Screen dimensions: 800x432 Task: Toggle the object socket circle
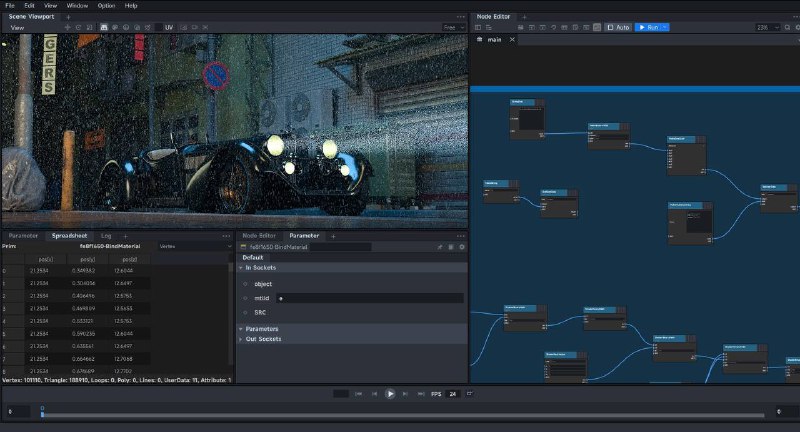[x=245, y=284]
